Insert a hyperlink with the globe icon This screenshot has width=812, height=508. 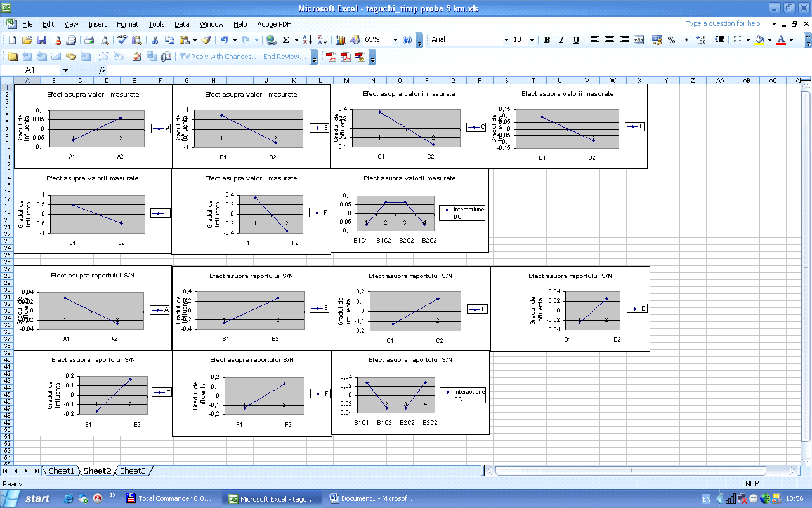(272, 40)
